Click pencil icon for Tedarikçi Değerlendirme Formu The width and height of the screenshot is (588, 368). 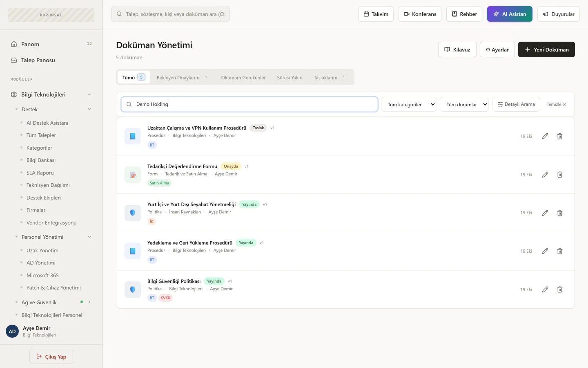click(545, 175)
